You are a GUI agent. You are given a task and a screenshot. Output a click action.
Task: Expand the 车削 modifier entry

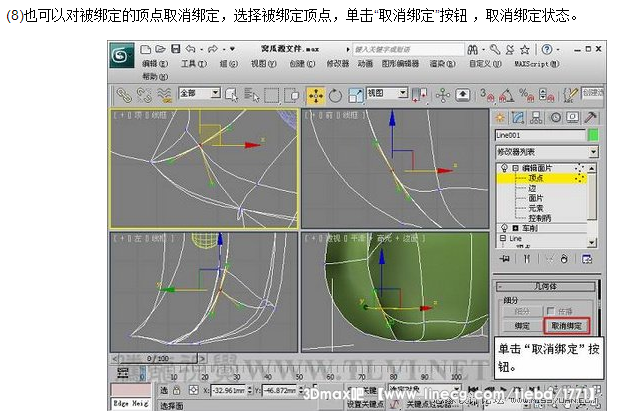(515, 228)
